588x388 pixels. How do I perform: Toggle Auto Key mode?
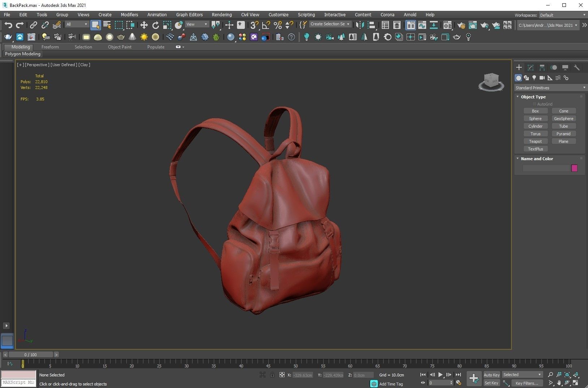pos(492,375)
